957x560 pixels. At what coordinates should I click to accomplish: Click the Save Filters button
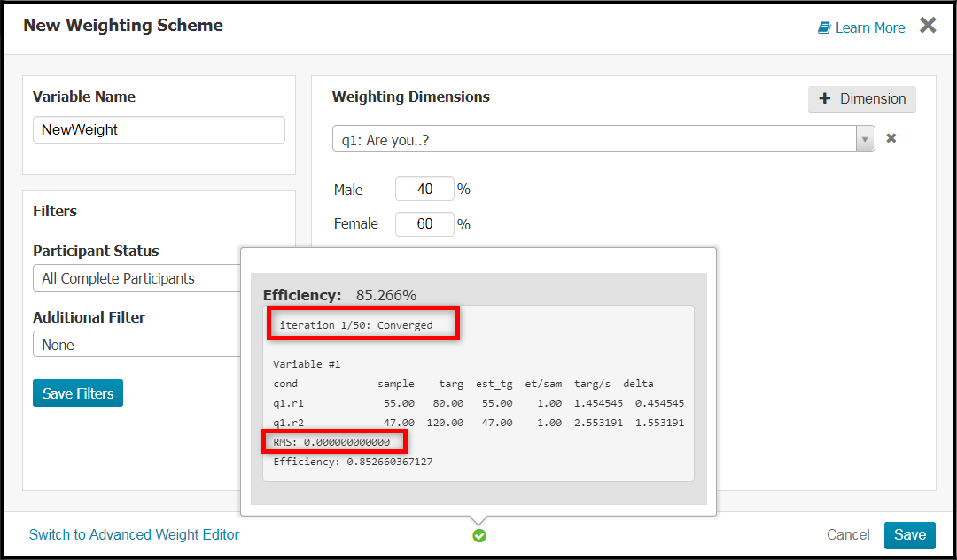coord(78,393)
